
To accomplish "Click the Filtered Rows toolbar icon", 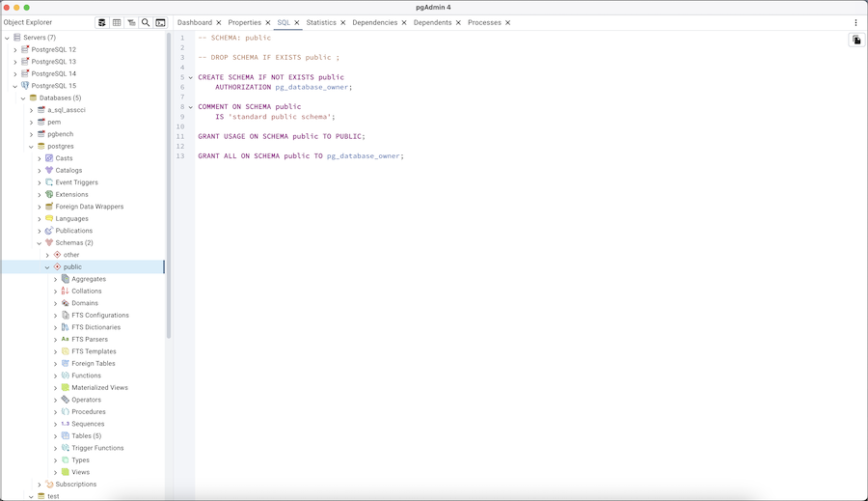I will 131,23.
